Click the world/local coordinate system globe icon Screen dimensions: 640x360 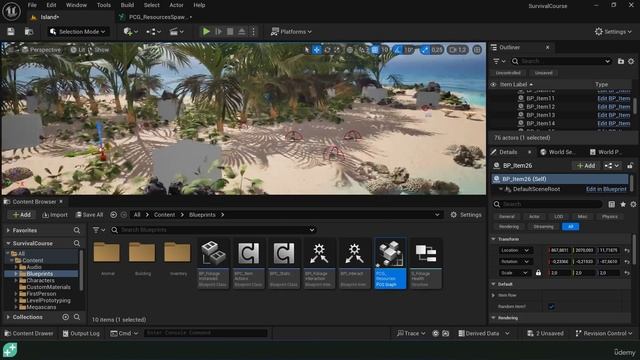(350, 50)
